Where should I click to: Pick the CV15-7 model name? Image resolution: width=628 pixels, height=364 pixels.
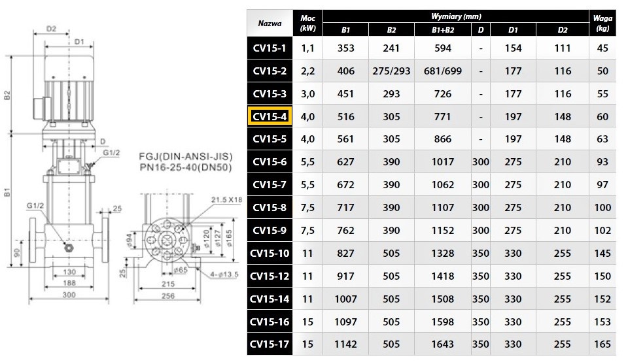[x=270, y=184]
